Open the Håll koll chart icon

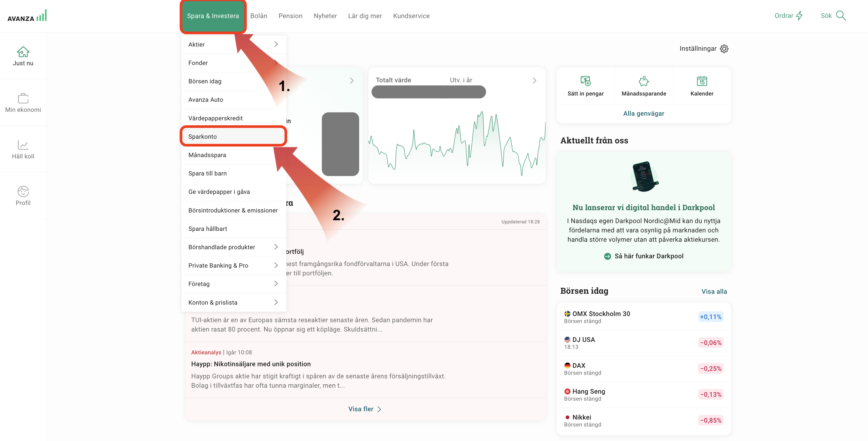pyautogui.click(x=23, y=145)
